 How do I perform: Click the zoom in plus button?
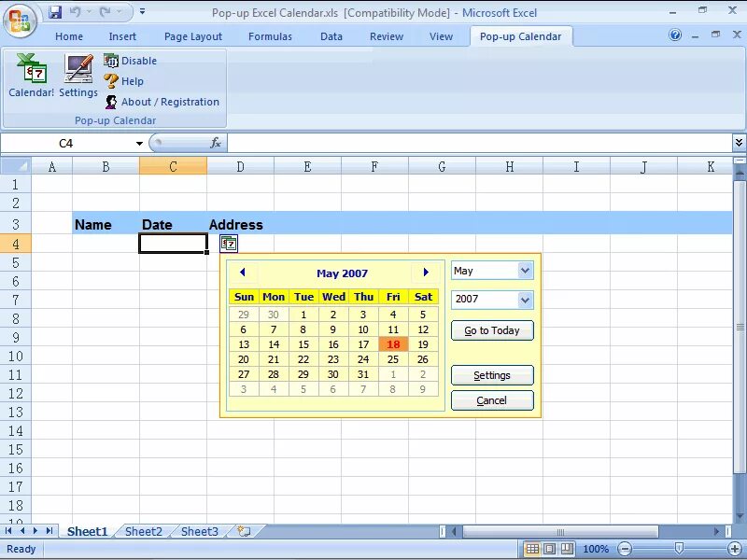coord(735,549)
